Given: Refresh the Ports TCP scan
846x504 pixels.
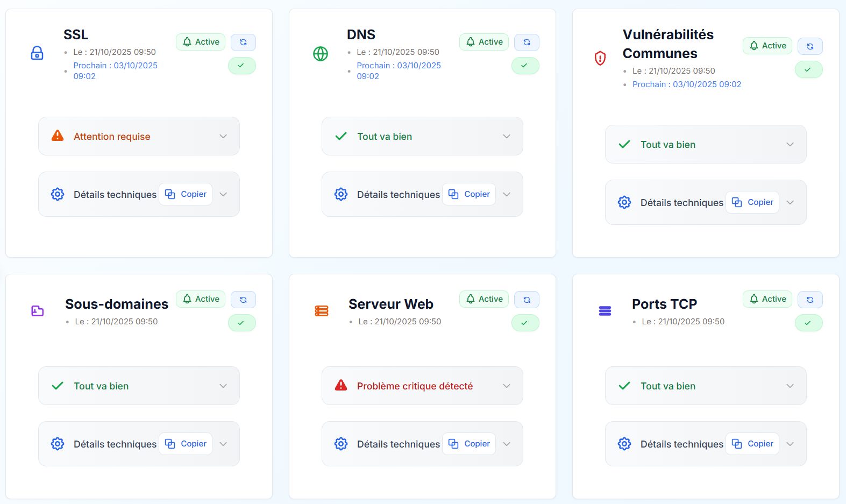Looking at the screenshot, I should tap(810, 299).
